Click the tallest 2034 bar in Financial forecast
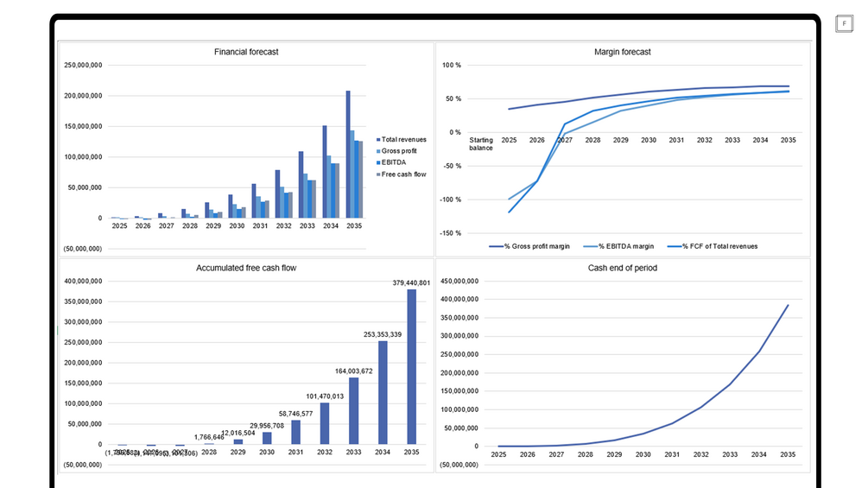 coord(325,172)
